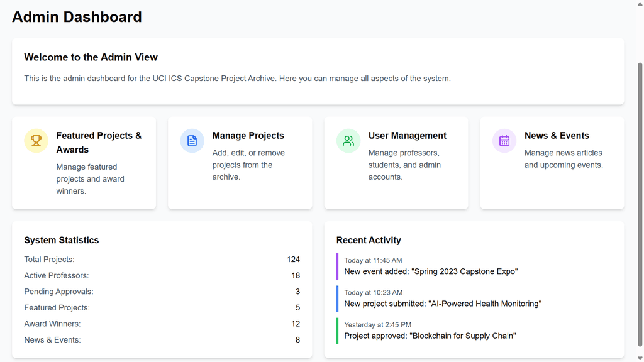Image resolution: width=644 pixels, height=362 pixels.
Task: Click the Admin Dashboard page title
Action: (x=77, y=17)
